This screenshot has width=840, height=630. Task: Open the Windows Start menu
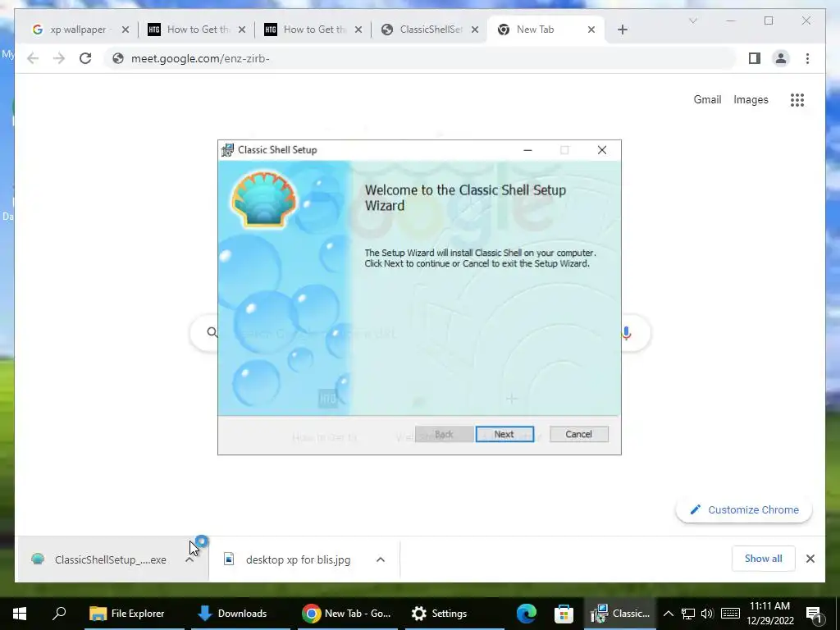pyautogui.click(x=20, y=614)
